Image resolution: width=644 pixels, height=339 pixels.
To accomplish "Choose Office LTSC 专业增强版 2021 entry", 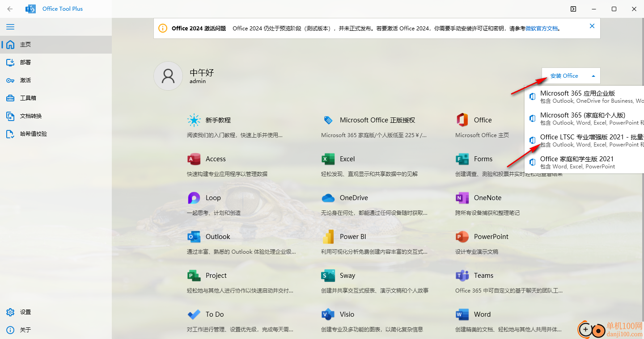I will tap(584, 141).
